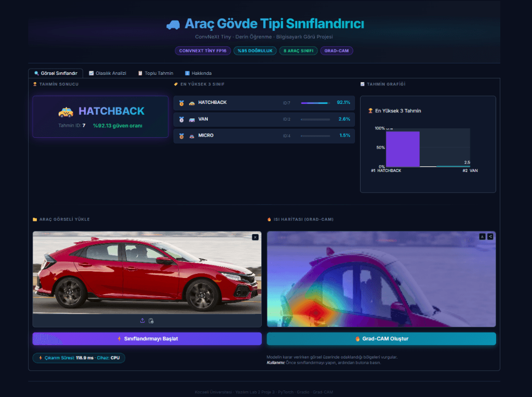Click the HATCHBACK confidence progress bar
This screenshot has height=397, width=532.
pos(315,103)
